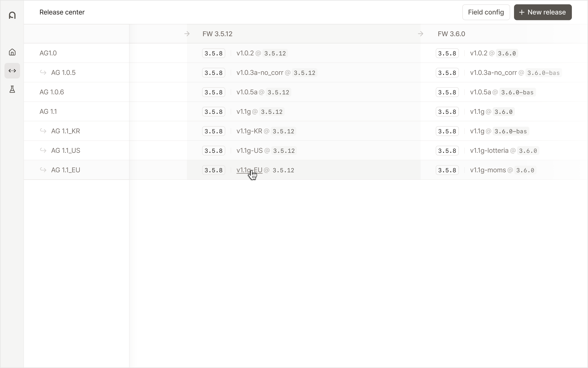Image resolution: width=588 pixels, height=368 pixels.
Task: Select the release center arrows icon
Action: tap(12, 71)
